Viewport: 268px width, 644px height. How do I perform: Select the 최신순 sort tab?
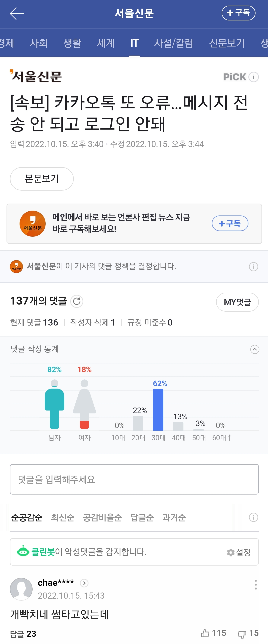(63, 517)
